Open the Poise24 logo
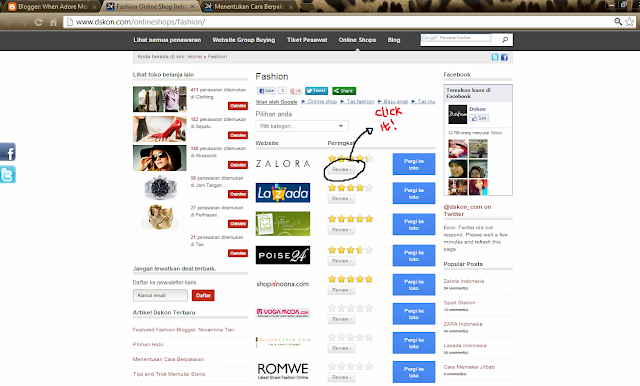 pos(283,255)
